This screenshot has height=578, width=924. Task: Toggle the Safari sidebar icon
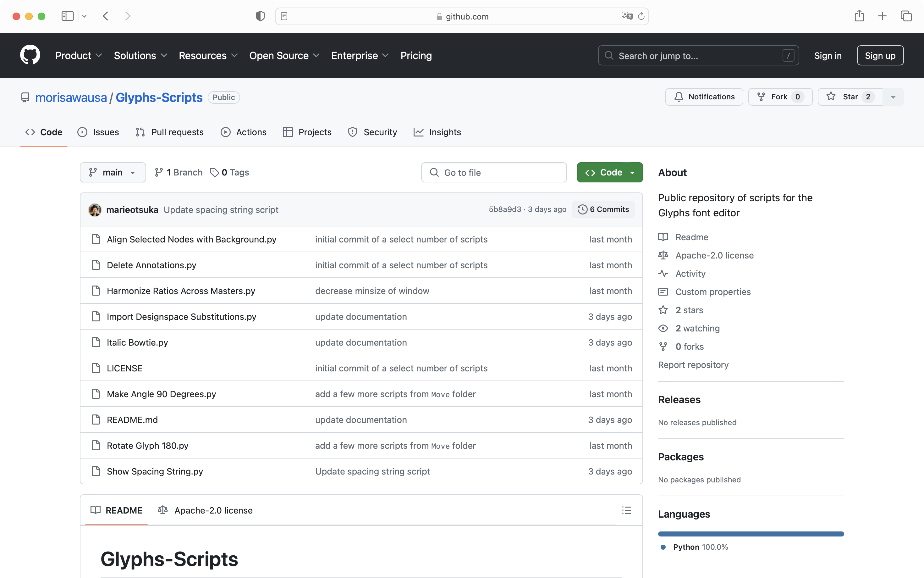[68, 16]
